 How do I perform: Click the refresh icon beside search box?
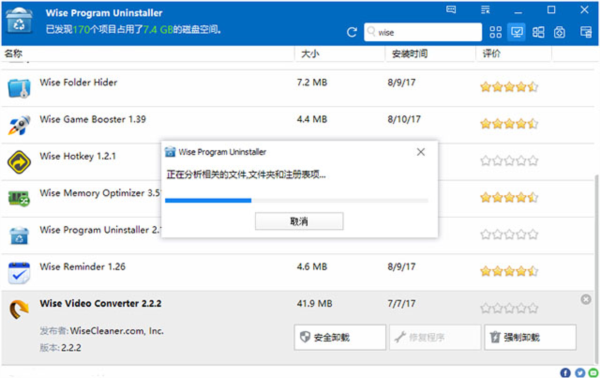[x=352, y=32]
